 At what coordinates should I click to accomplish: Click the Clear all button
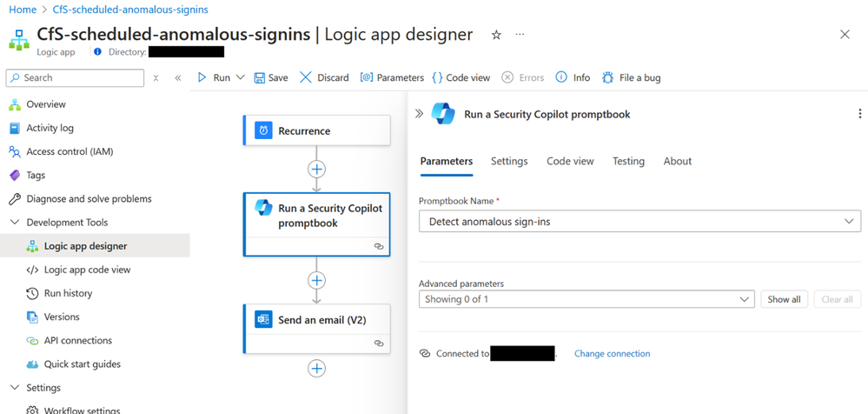pyautogui.click(x=837, y=299)
